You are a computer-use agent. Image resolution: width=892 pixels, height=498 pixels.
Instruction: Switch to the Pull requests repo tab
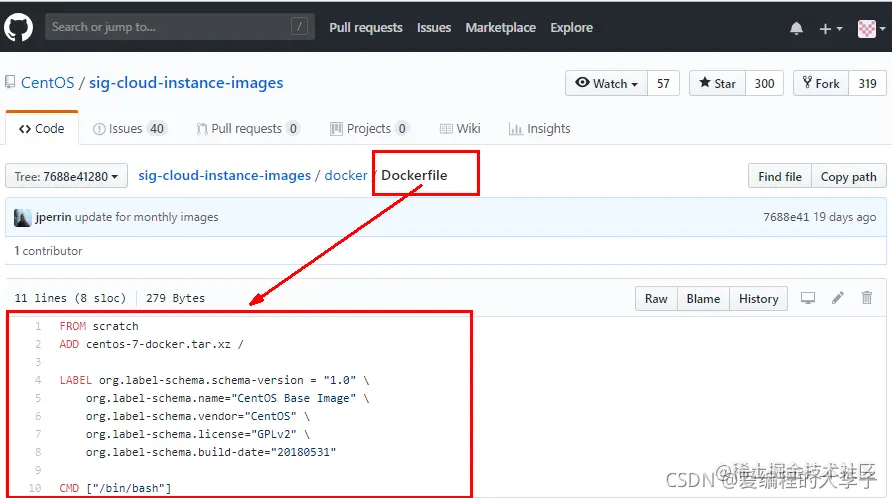click(x=247, y=129)
